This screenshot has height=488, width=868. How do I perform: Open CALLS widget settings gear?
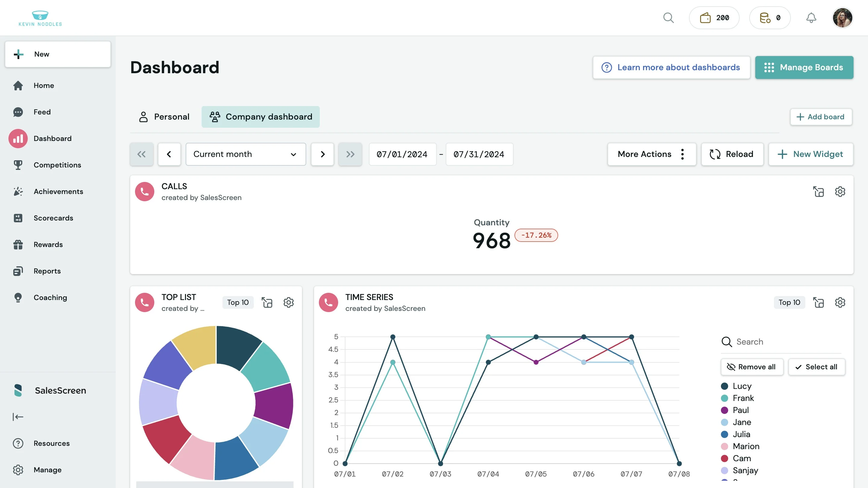point(840,192)
